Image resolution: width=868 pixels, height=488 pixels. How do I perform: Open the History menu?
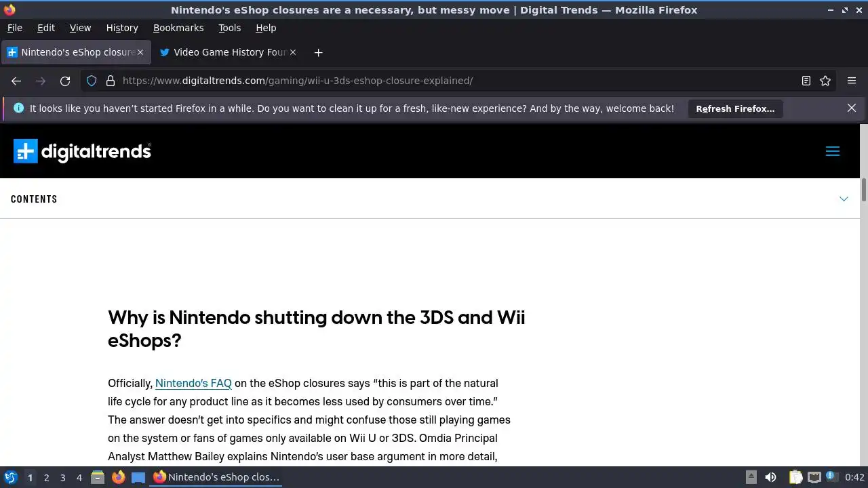click(122, 28)
